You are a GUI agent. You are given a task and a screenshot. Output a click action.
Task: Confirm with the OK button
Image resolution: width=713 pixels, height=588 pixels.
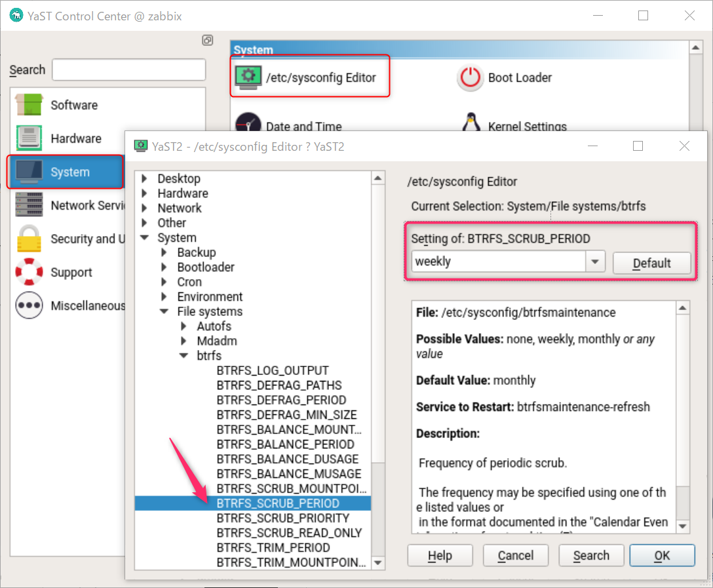click(662, 555)
